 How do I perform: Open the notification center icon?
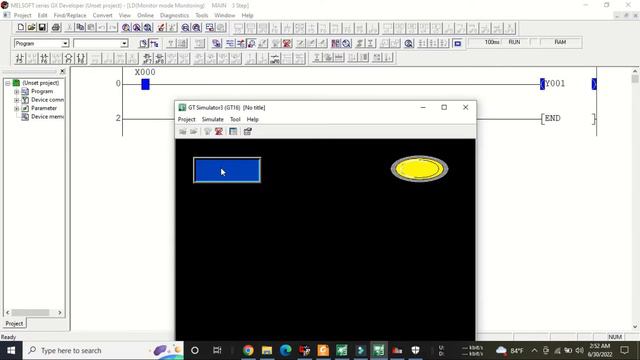click(624, 350)
